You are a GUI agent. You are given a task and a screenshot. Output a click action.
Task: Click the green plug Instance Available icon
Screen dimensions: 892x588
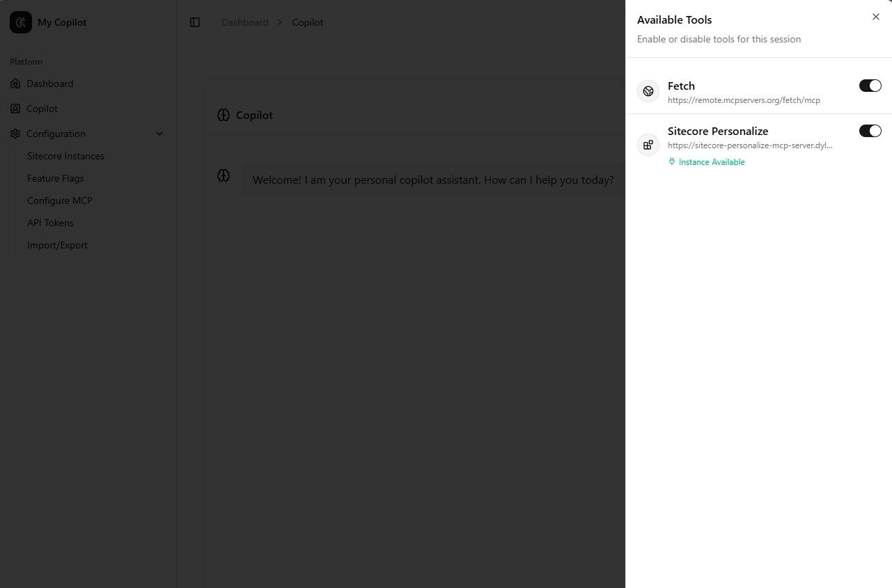tap(672, 162)
